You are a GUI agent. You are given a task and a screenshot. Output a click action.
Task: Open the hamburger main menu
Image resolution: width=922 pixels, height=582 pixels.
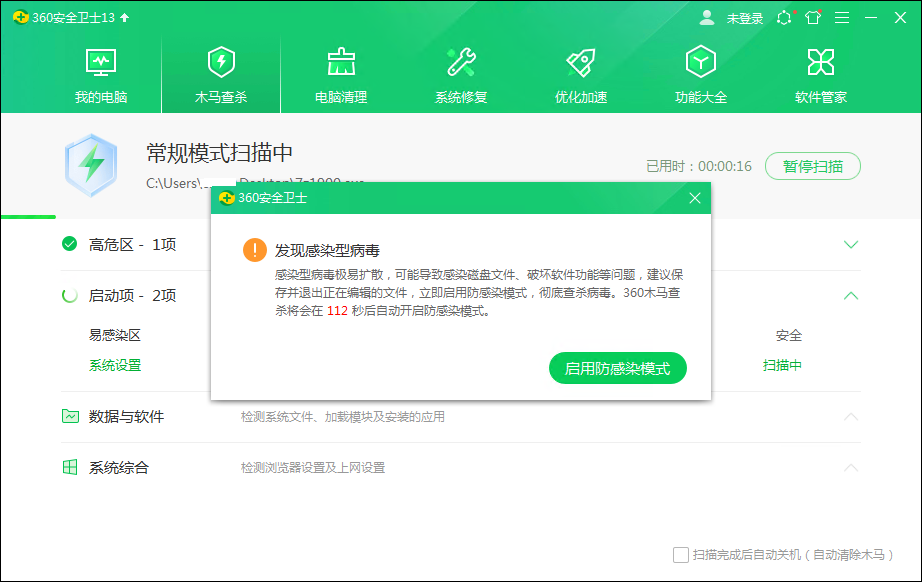point(841,17)
